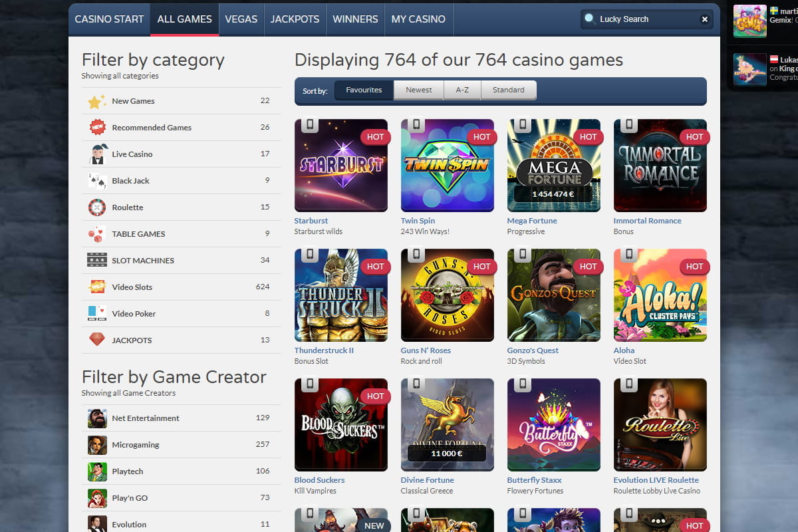Click the mobile icon on Immortal Romance tile
This screenshot has height=532, width=798.
click(629, 125)
